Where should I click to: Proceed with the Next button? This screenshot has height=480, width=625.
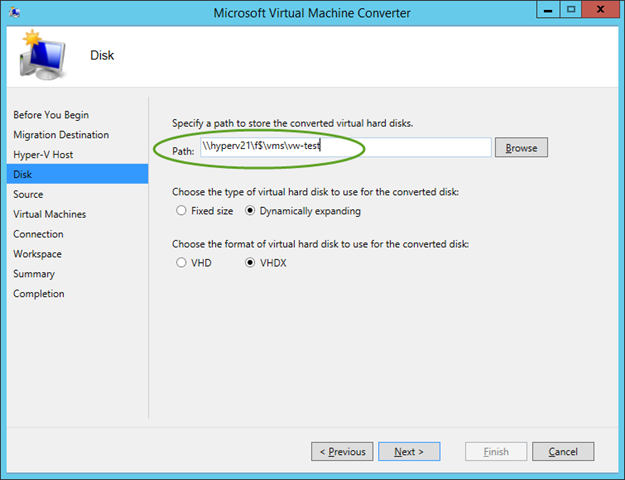coord(409,451)
